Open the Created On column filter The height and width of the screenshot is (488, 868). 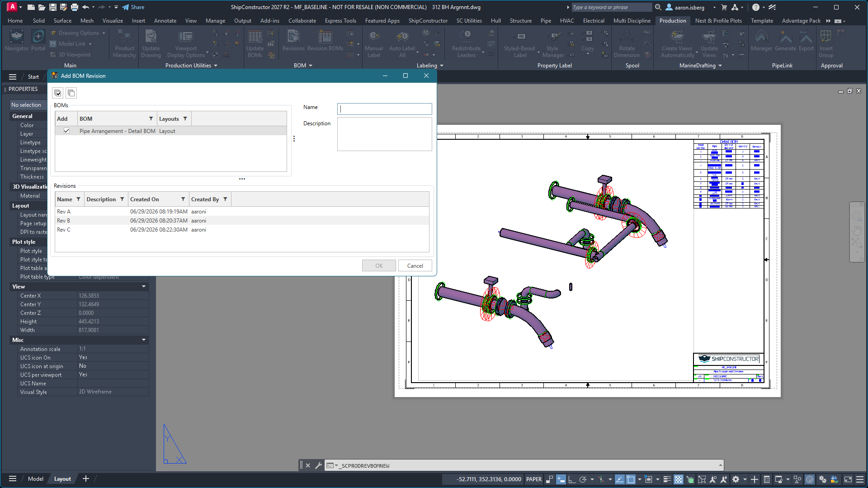pyautogui.click(x=183, y=199)
